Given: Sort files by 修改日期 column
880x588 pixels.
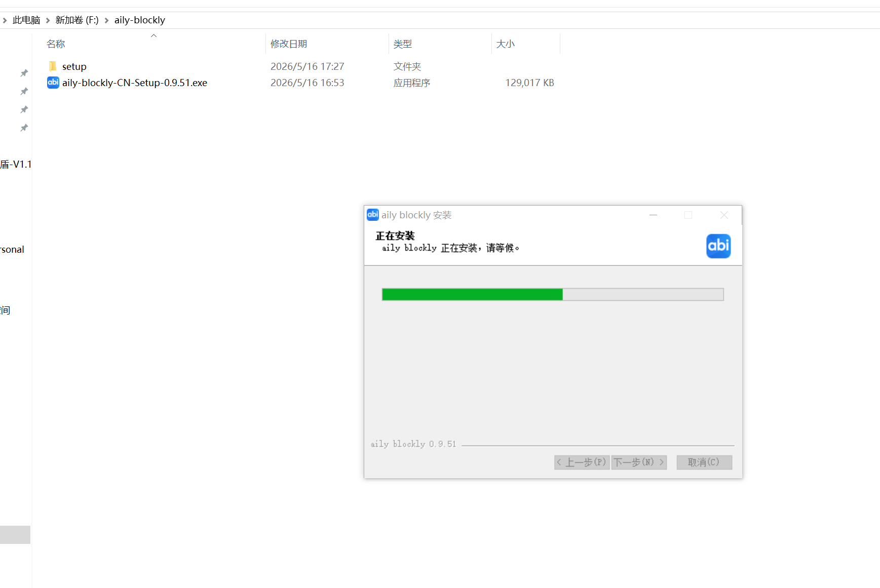Looking at the screenshot, I should click(x=289, y=44).
